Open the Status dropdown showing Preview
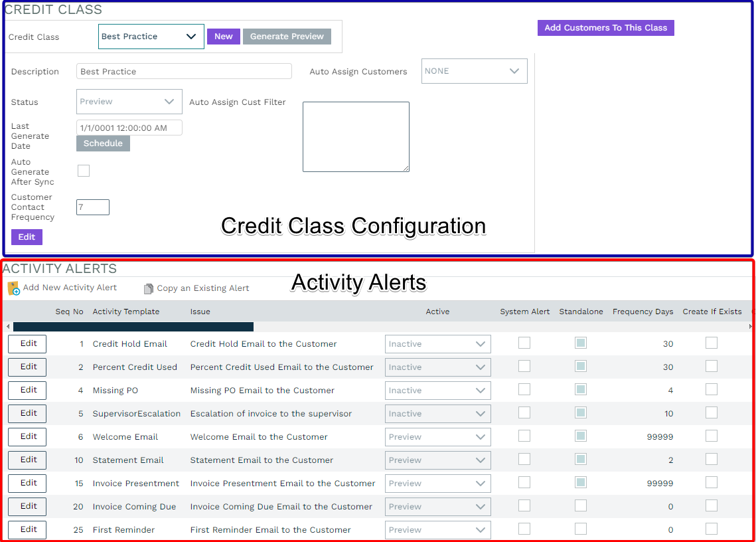756x542 pixels. point(129,102)
